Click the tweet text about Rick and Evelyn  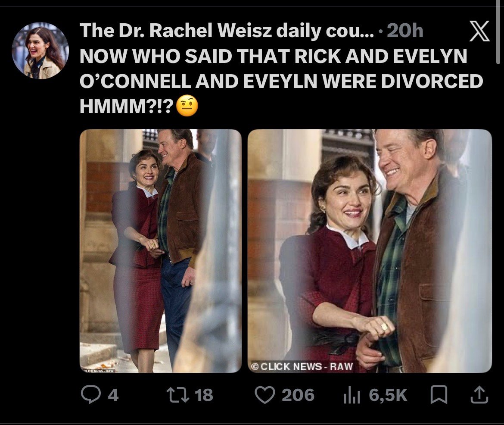pyautogui.click(x=281, y=81)
